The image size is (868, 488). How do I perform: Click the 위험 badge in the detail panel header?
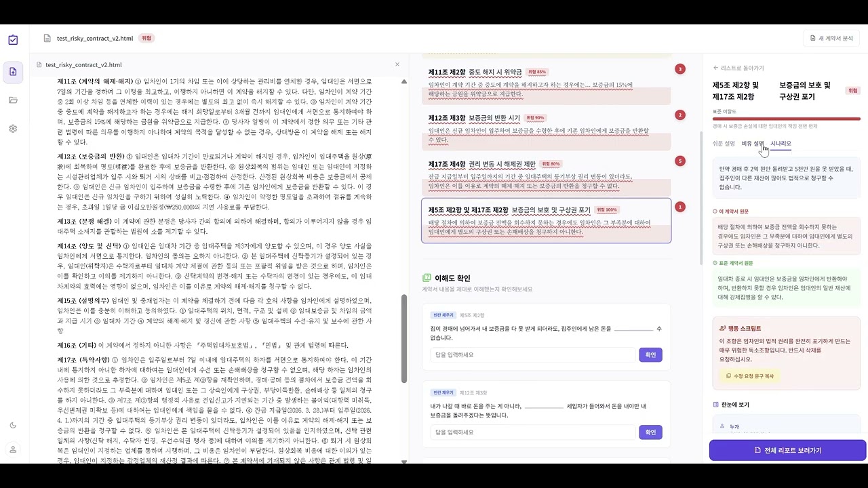pyautogui.click(x=852, y=91)
